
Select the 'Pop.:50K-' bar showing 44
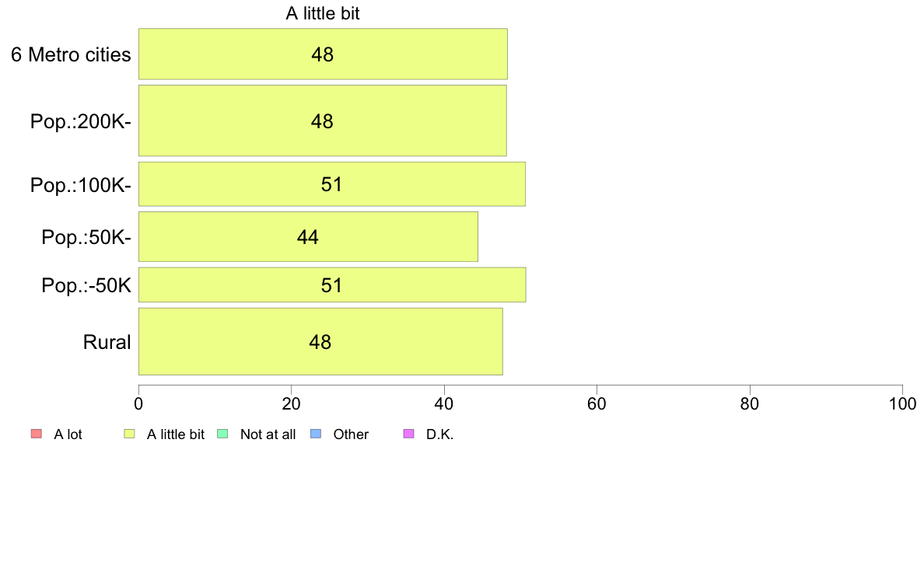pyautogui.click(x=308, y=237)
